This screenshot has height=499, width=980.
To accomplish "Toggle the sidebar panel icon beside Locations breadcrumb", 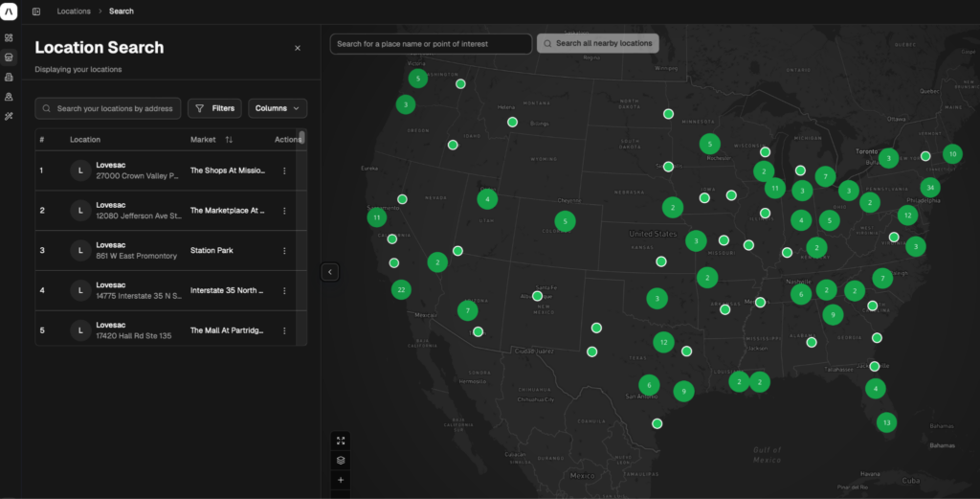I will (x=36, y=11).
